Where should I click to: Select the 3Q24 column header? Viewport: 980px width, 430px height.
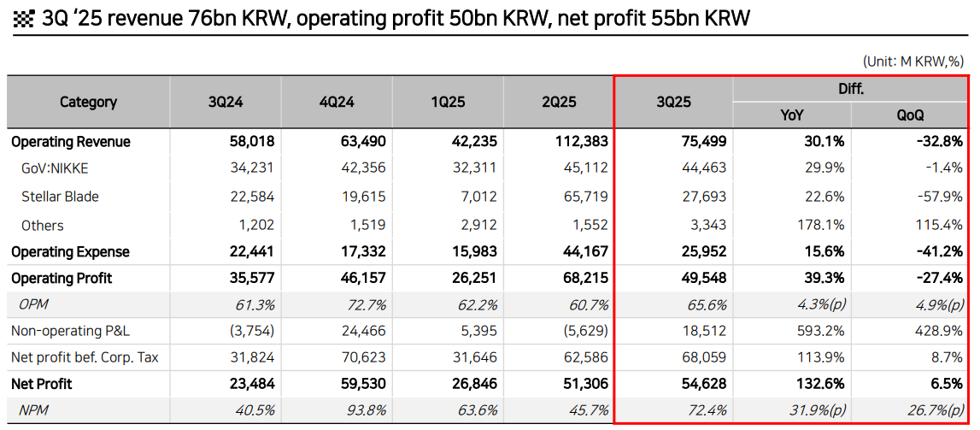pyautogui.click(x=226, y=102)
